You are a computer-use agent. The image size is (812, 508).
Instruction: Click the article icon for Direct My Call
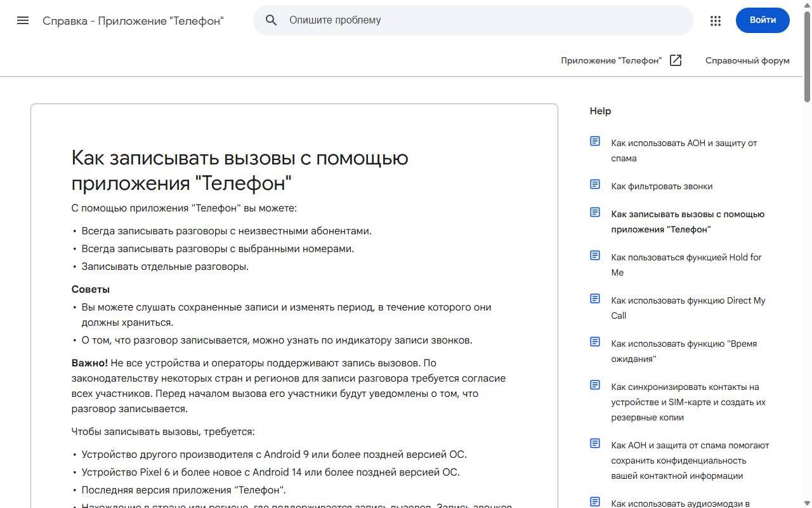pyautogui.click(x=595, y=298)
